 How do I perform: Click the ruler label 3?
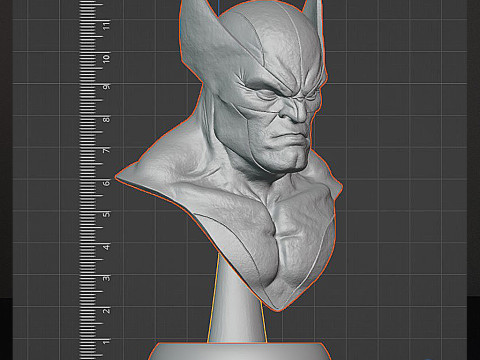tap(106, 278)
